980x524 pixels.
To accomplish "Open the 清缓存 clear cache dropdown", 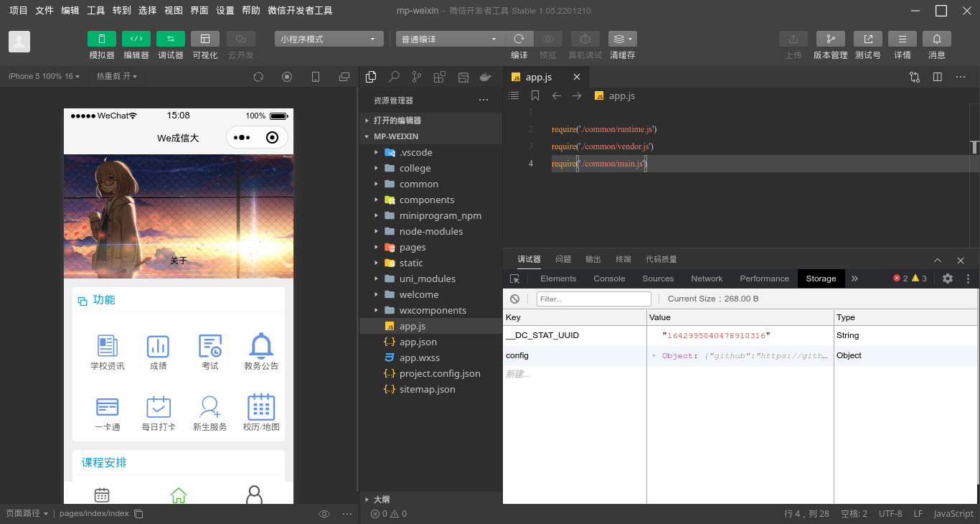I will pyautogui.click(x=623, y=39).
